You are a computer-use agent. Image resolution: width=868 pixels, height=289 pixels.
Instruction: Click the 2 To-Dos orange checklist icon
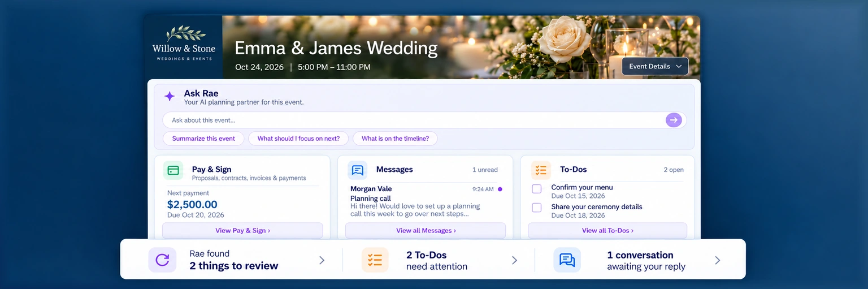375,260
